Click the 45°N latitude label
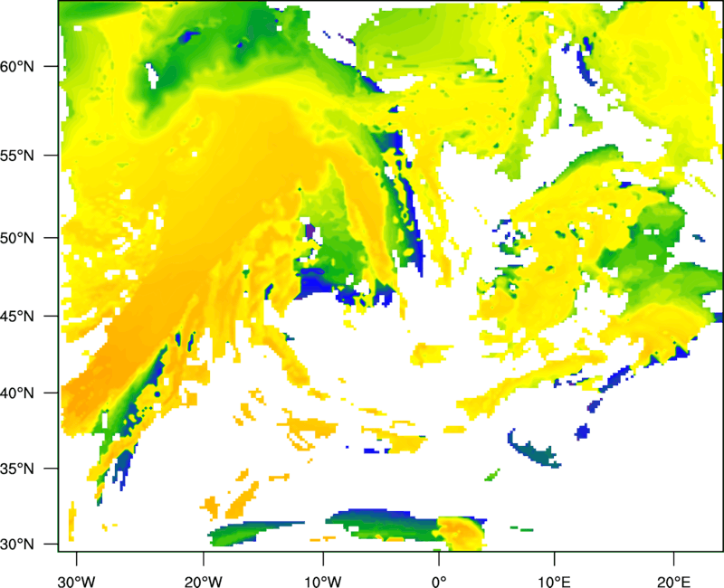Viewport: 724px width, 588px height. tap(17, 317)
